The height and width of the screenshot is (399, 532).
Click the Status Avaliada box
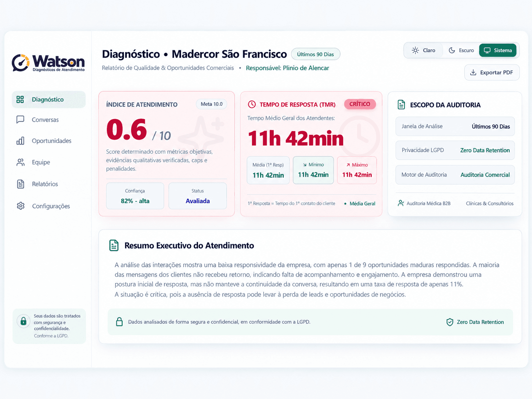[198, 196]
